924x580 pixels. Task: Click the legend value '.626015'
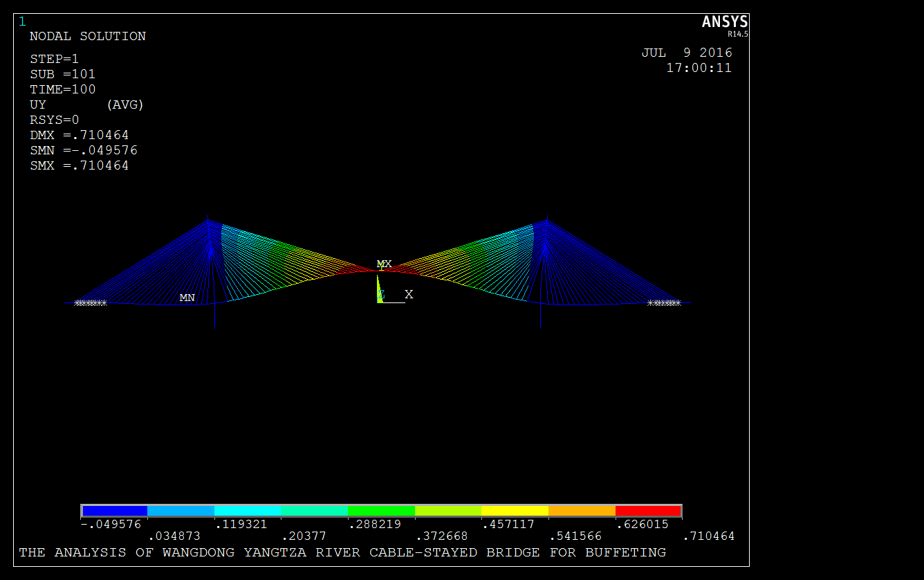(x=643, y=525)
